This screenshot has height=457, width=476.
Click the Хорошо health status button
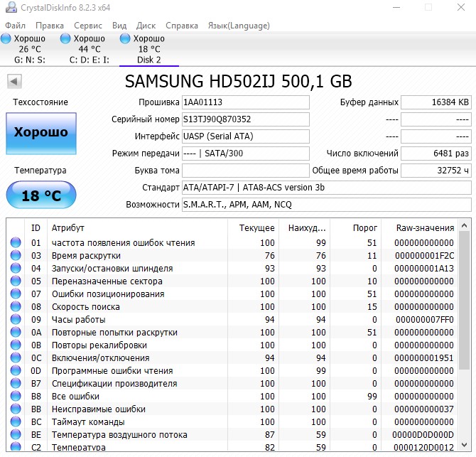(40, 133)
